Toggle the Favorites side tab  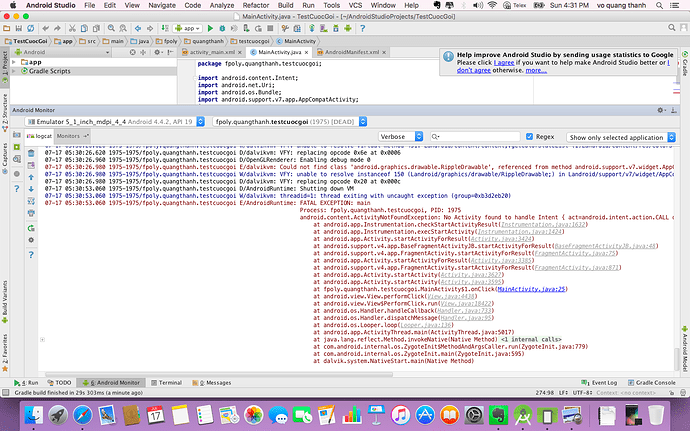pyautogui.click(x=5, y=352)
